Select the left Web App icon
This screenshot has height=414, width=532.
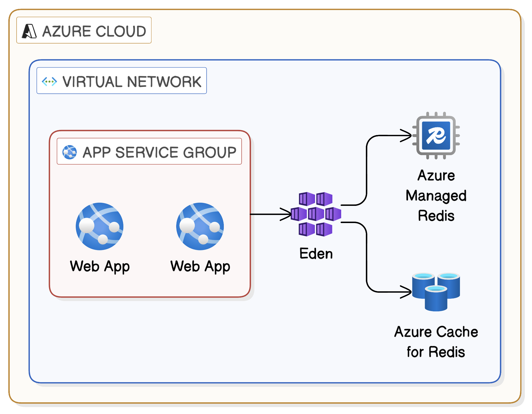[x=100, y=226]
